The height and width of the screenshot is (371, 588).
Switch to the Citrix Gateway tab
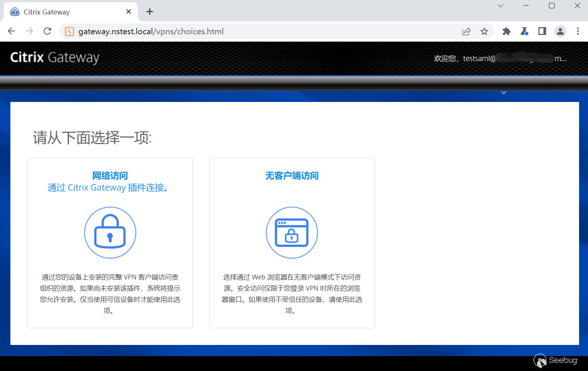pyautogui.click(x=71, y=12)
